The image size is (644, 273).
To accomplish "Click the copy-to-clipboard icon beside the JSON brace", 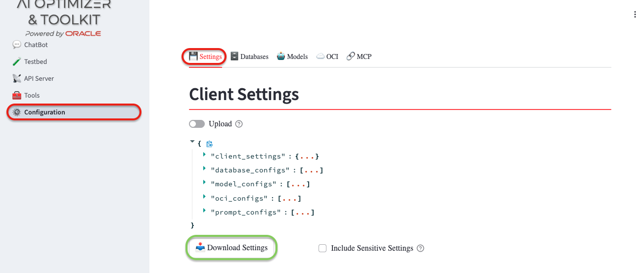I will (x=209, y=144).
